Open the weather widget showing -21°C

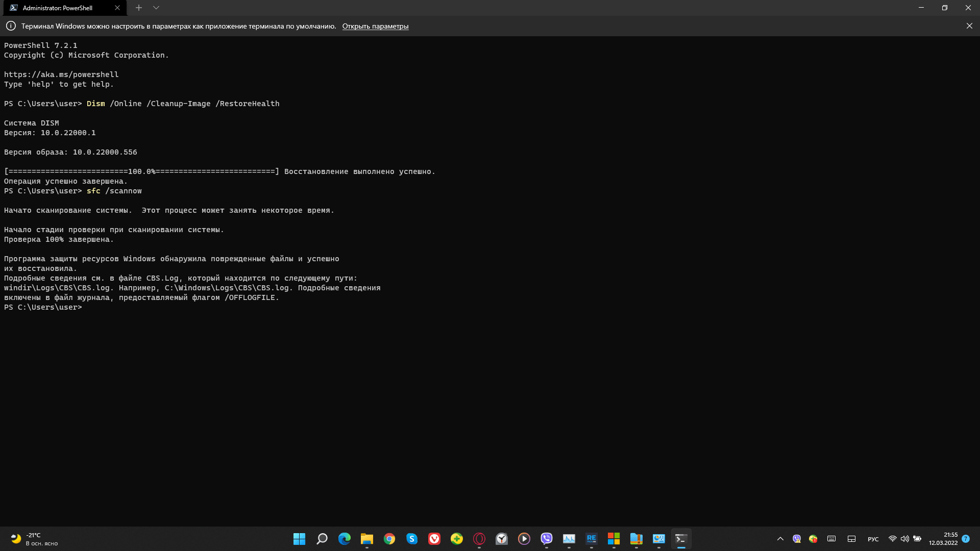pyautogui.click(x=34, y=539)
